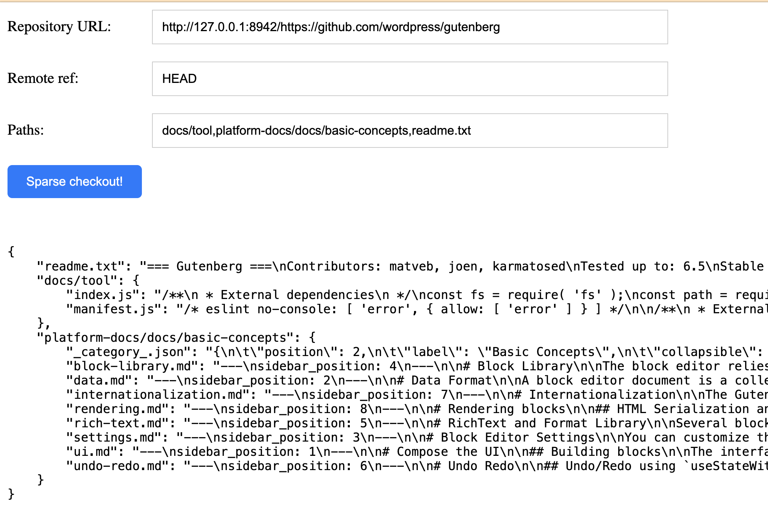Screen dimensions: 768x532
Task: Click the "internationalization.md" entry
Action: tap(158, 395)
